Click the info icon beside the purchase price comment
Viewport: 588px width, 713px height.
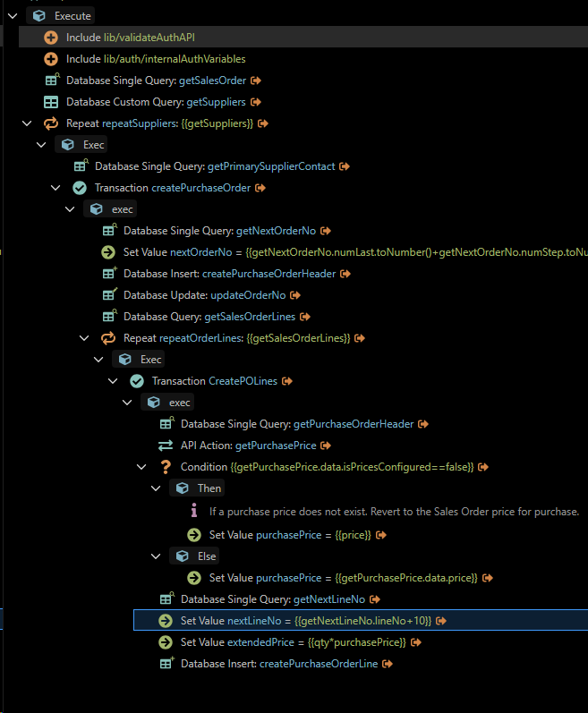pyautogui.click(x=194, y=512)
